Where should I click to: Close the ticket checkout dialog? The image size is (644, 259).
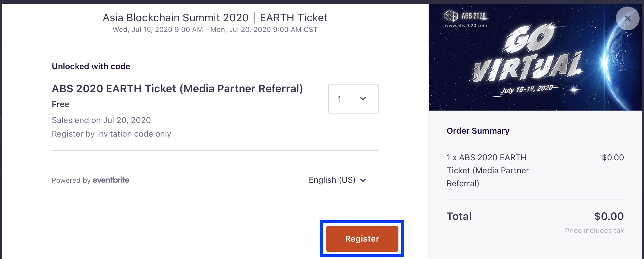pos(627,18)
